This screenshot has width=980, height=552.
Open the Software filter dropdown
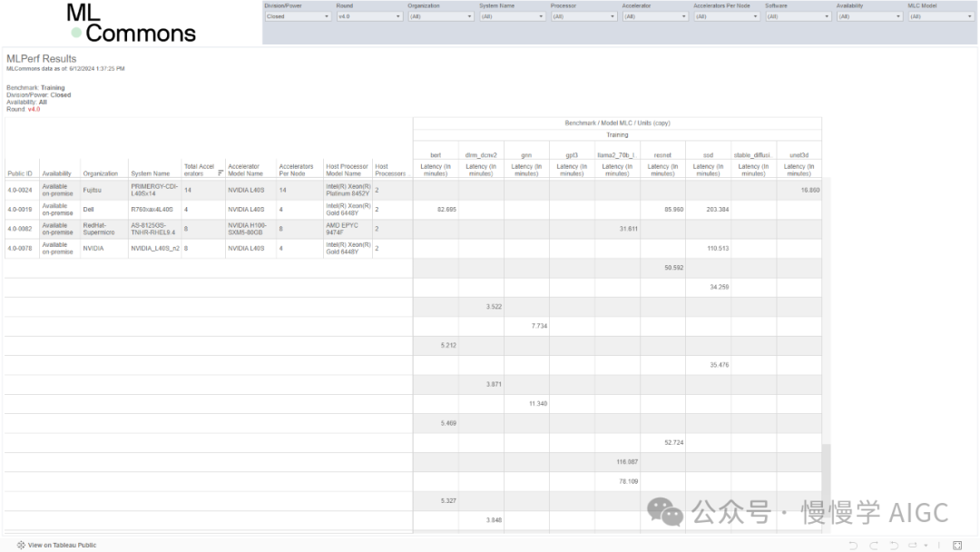[798, 17]
